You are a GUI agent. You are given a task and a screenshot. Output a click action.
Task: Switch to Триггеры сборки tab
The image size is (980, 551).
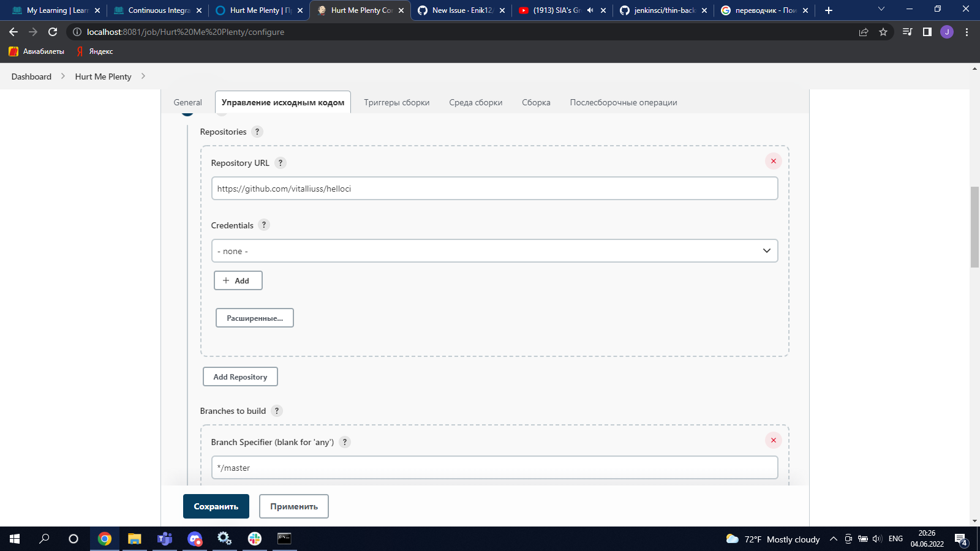(397, 102)
